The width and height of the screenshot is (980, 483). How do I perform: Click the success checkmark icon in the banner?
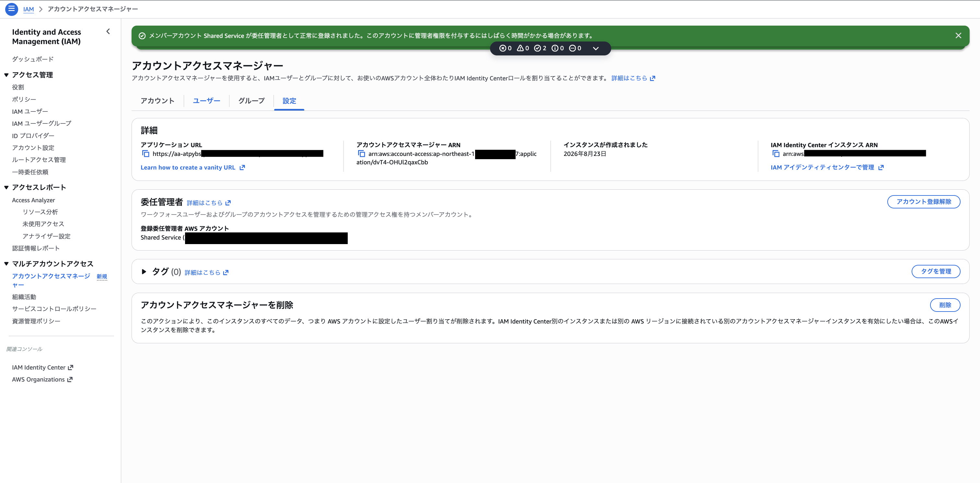click(142, 36)
